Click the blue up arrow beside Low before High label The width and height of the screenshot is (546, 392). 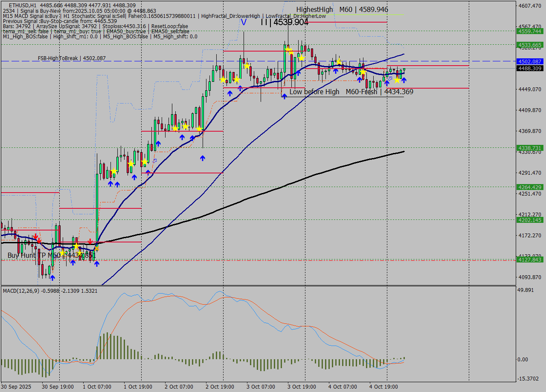pos(284,96)
